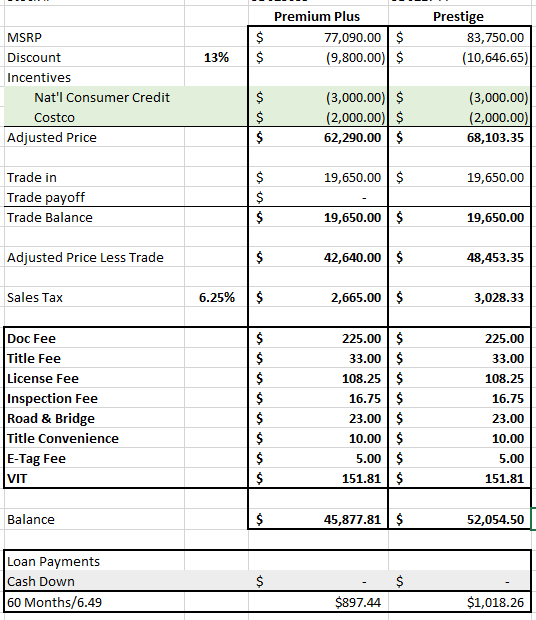Click the Trade in row label
The height and width of the screenshot is (620, 536).
click(32, 178)
